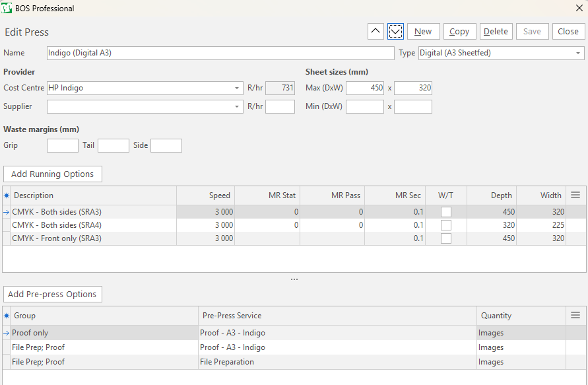The height and width of the screenshot is (385, 588).
Task: Toggle W/T for CMYK Both sides (SRA4)
Action: 446,225
